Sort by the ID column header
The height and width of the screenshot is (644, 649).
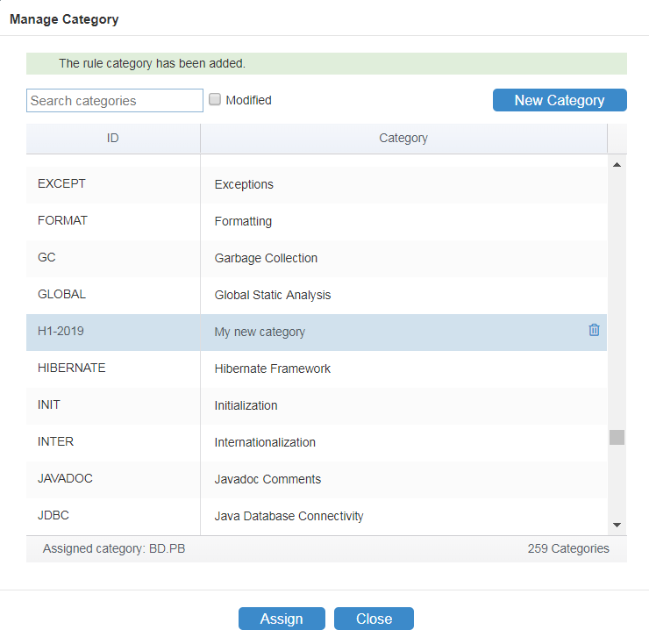point(113,139)
